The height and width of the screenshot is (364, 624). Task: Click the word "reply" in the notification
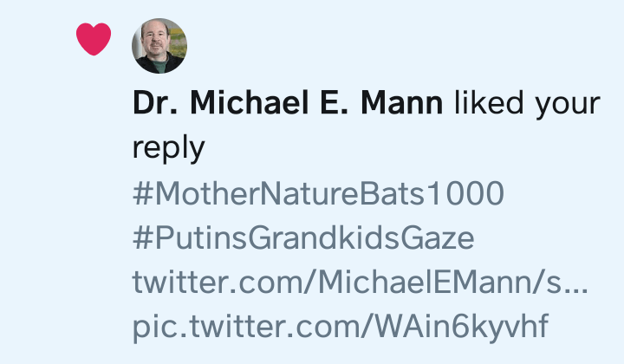coord(168,149)
